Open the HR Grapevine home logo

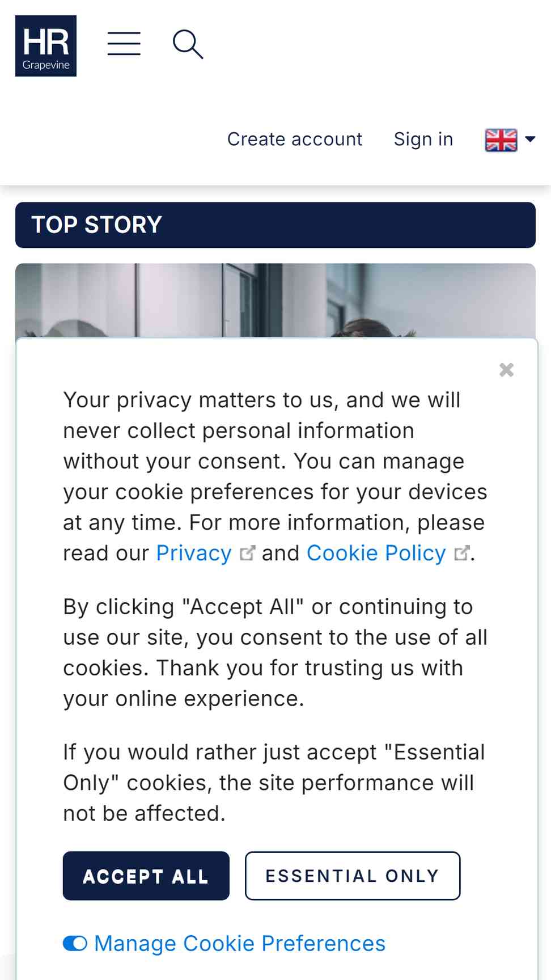click(x=46, y=46)
